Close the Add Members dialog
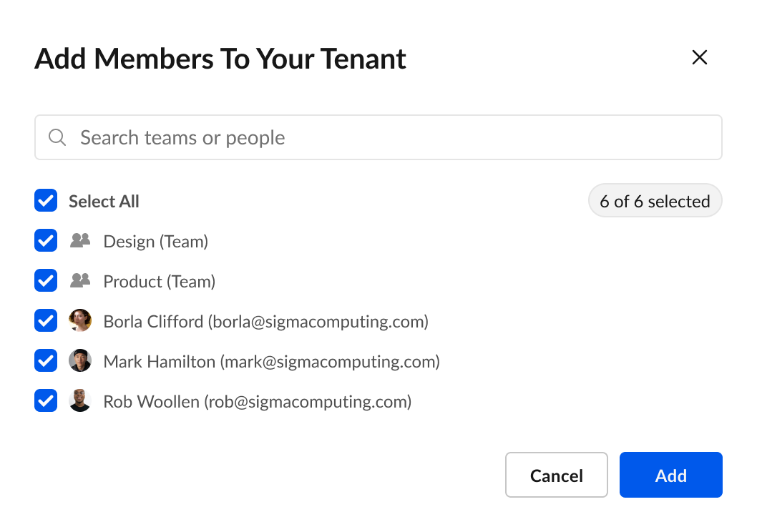 tap(699, 58)
